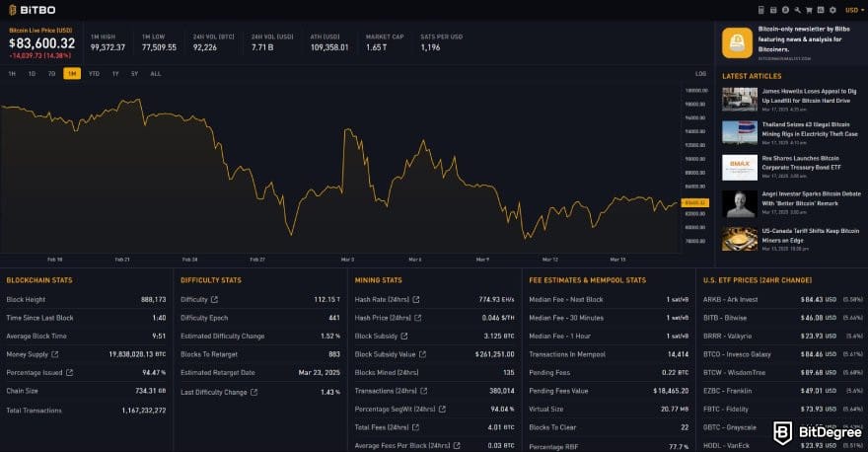Expand the USD currency dropdown

point(854,10)
